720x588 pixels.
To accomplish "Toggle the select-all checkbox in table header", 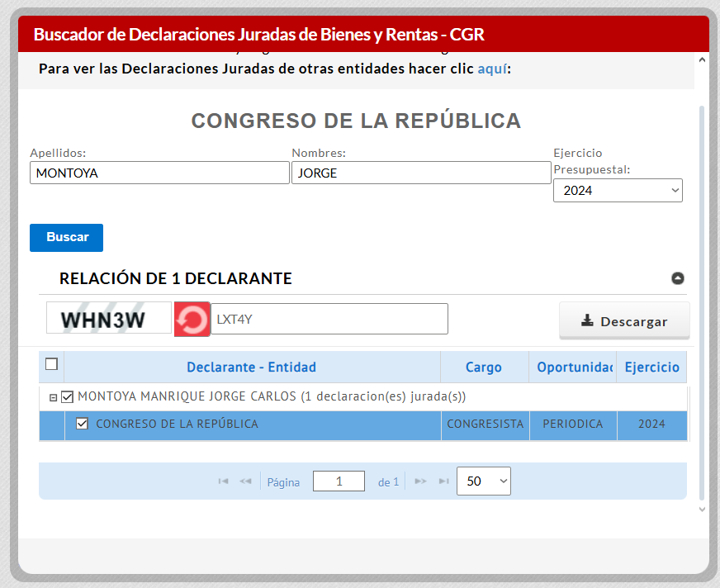I will [51, 364].
